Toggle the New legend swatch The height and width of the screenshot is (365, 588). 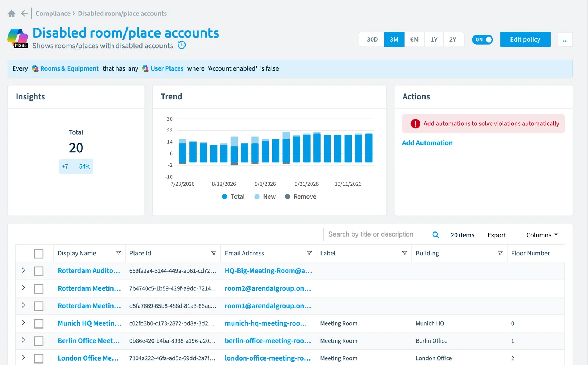257,197
